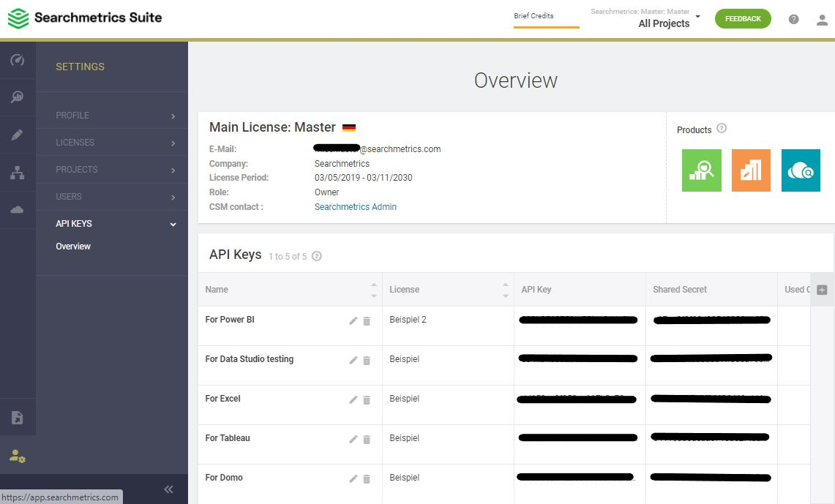Open the Content pencil icon in sidebar
The width and height of the screenshot is (835, 504).
tap(17, 135)
